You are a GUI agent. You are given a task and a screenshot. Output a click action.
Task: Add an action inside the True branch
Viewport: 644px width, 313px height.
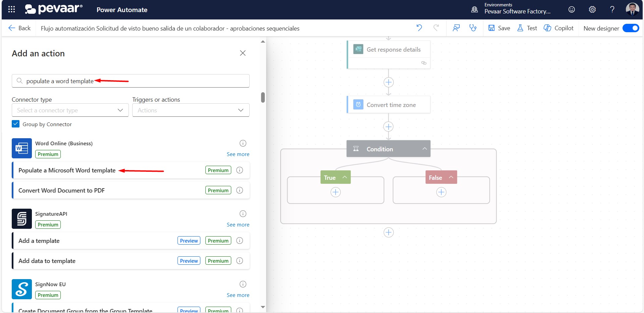coord(336,192)
